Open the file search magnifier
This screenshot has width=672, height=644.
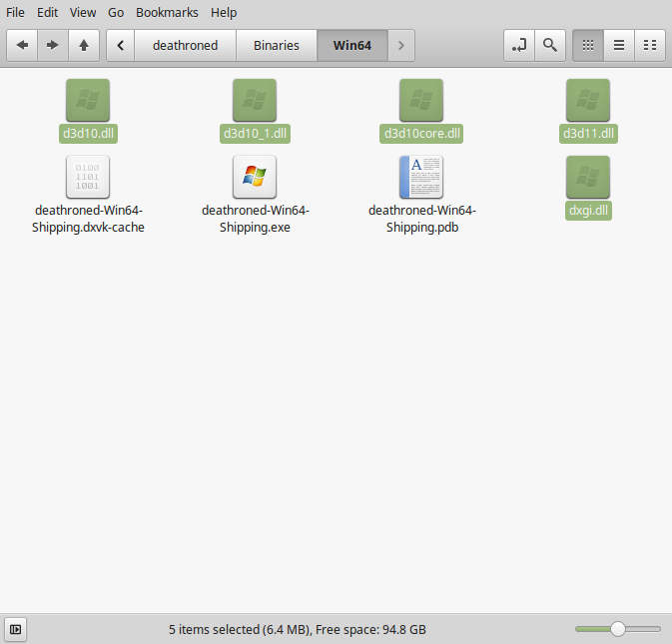[x=550, y=45]
